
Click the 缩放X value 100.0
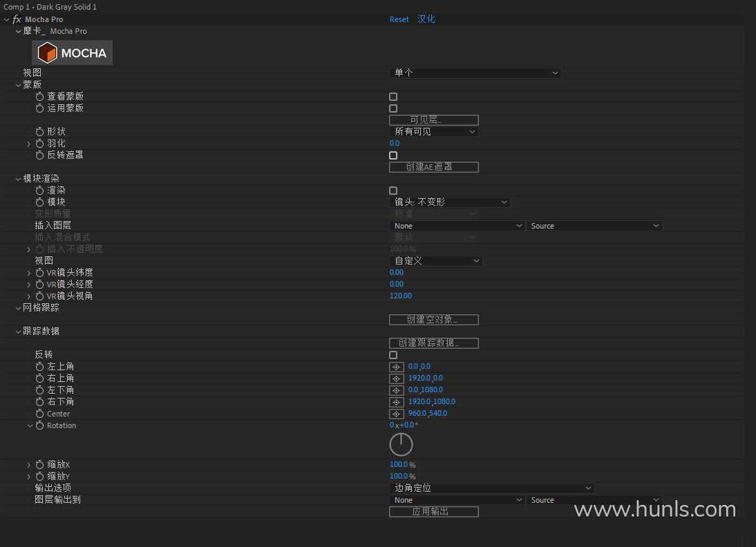(x=399, y=465)
